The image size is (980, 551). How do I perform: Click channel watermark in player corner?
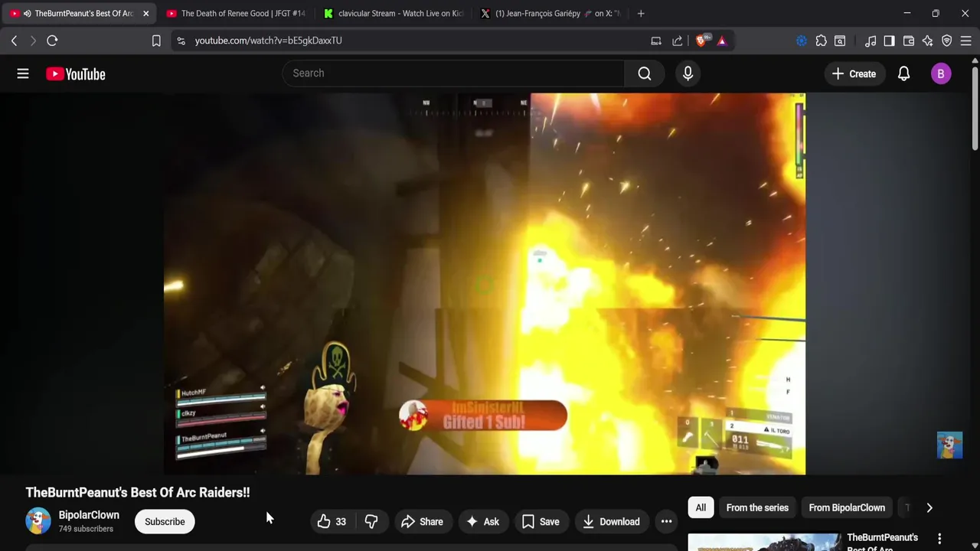click(949, 445)
